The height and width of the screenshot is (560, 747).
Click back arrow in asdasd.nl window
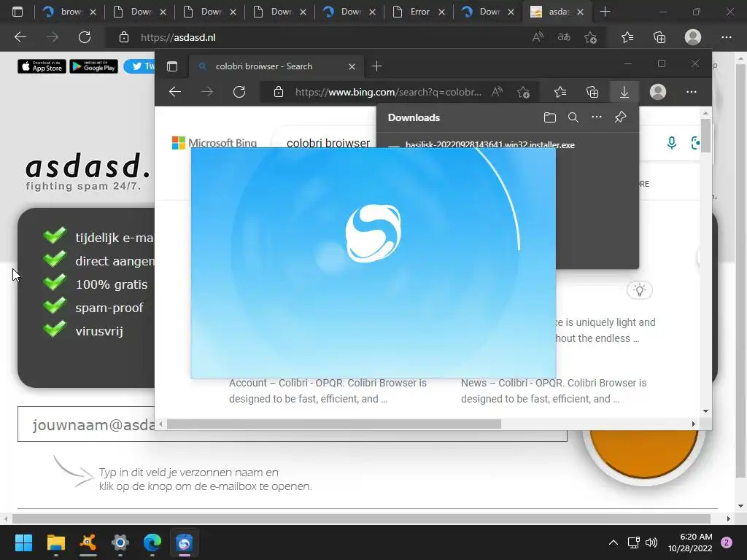click(x=20, y=37)
